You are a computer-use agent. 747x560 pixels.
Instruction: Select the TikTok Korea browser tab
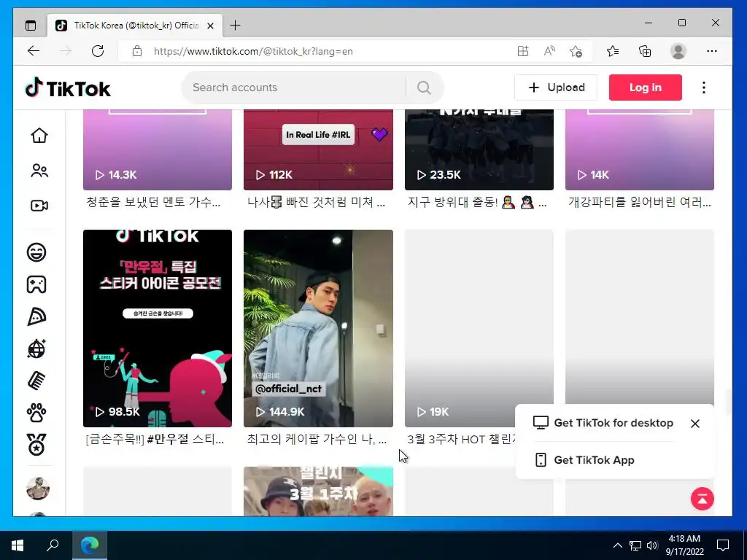pos(135,26)
